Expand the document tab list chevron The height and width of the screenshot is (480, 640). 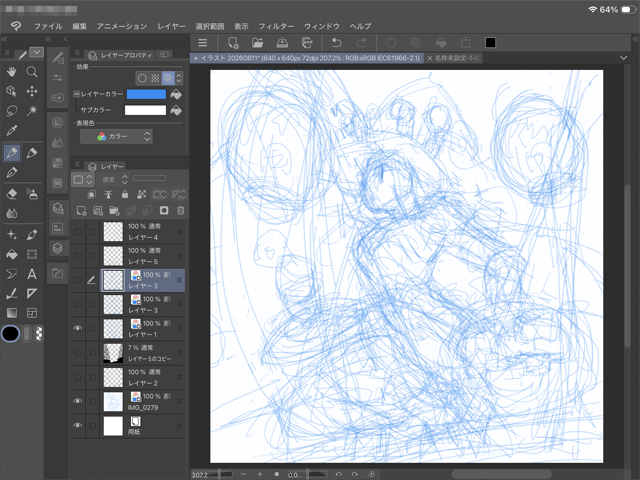[x=623, y=58]
